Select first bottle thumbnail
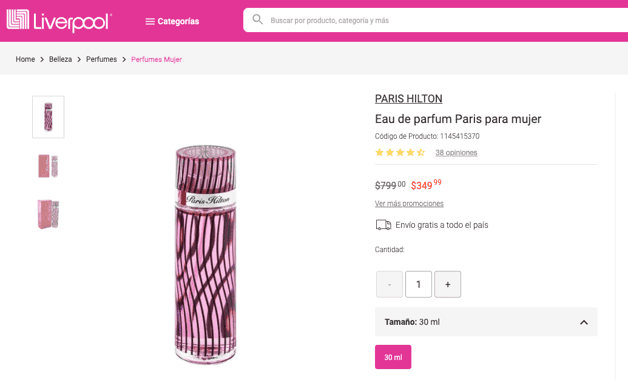Viewport: 628px width, 380px height. [48, 117]
